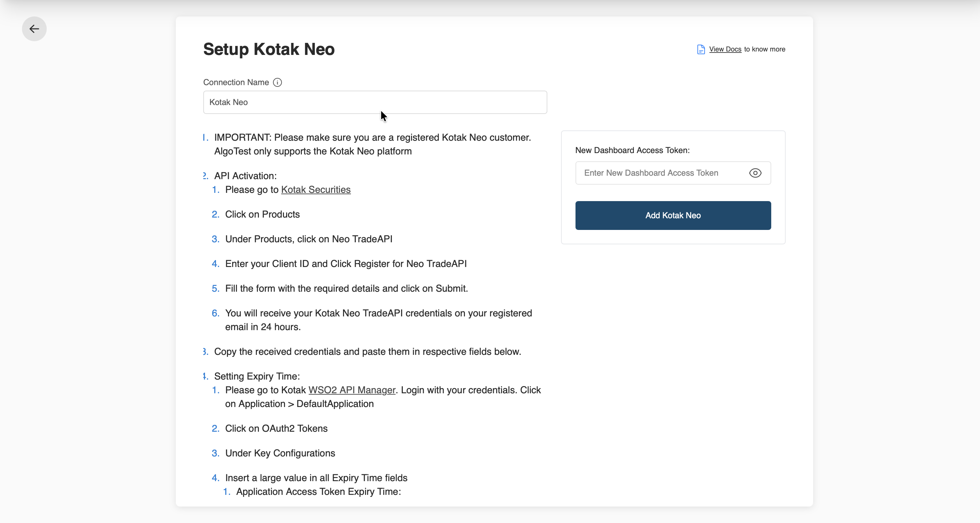This screenshot has height=523, width=980.
Task: Open the View Docs link
Action: pyautogui.click(x=725, y=49)
